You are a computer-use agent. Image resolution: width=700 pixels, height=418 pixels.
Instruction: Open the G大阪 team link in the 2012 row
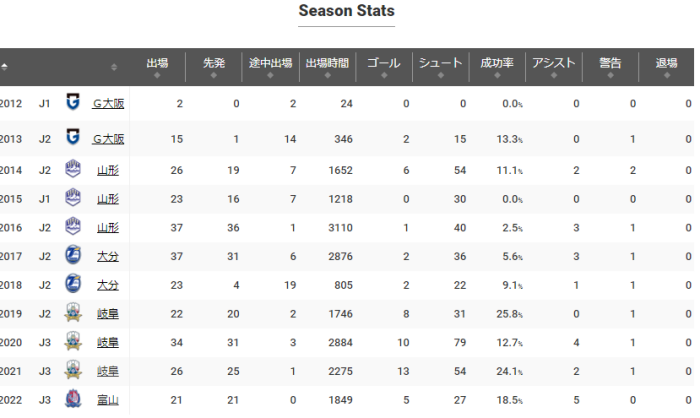click(x=108, y=103)
